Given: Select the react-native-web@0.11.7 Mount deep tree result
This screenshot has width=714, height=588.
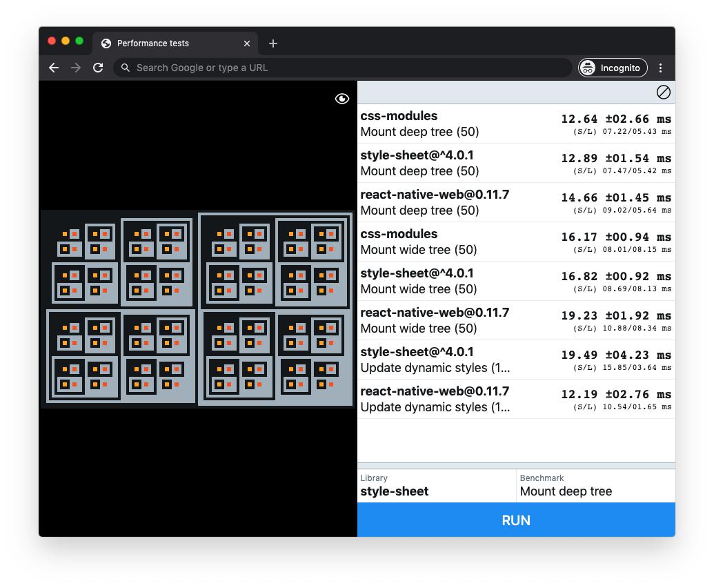Looking at the screenshot, I should [x=516, y=203].
